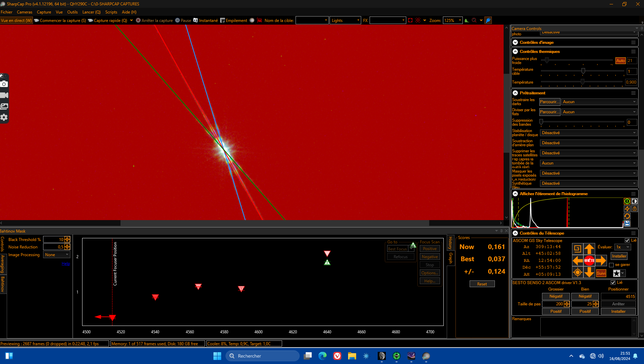The width and height of the screenshot is (644, 364).
Task: Toggle Vue en direct (W) live view
Action: pyautogui.click(x=16, y=20)
